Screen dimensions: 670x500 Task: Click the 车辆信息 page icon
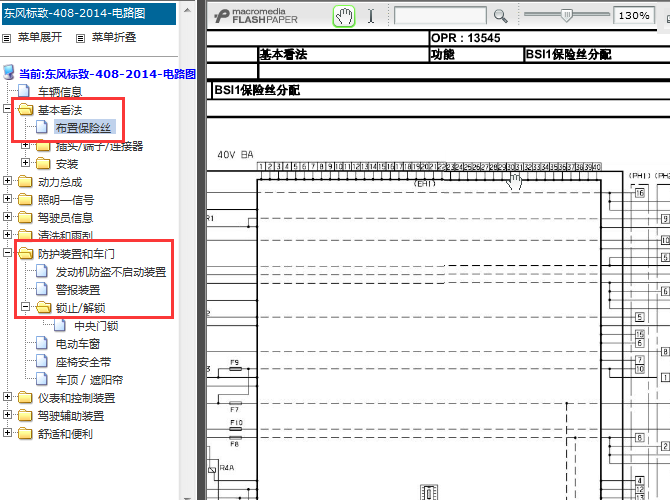click(x=24, y=91)
